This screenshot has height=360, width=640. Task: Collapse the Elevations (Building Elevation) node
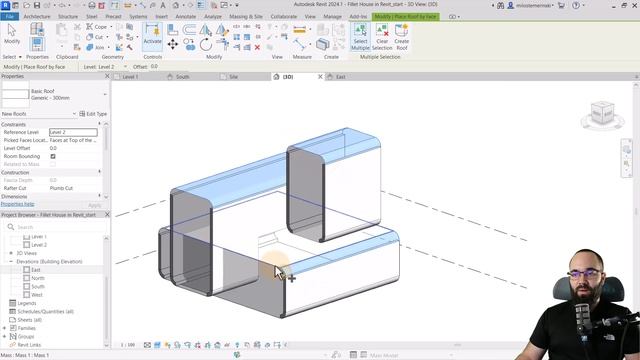[x=11, y=262]
